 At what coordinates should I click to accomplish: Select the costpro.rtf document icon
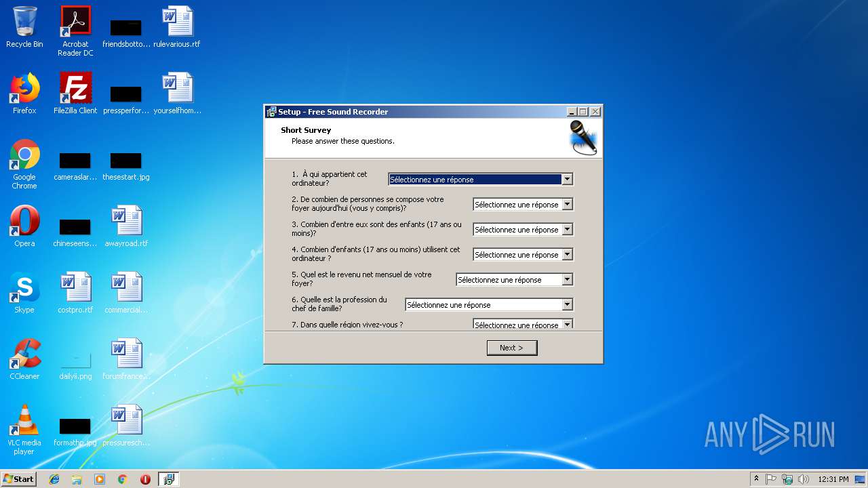pyautogui.click(x=75, y=293)
